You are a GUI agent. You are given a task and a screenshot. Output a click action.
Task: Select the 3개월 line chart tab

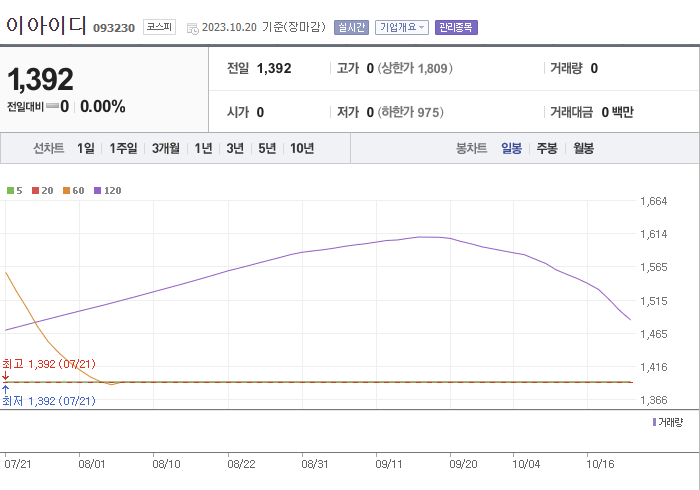[166, 148]
